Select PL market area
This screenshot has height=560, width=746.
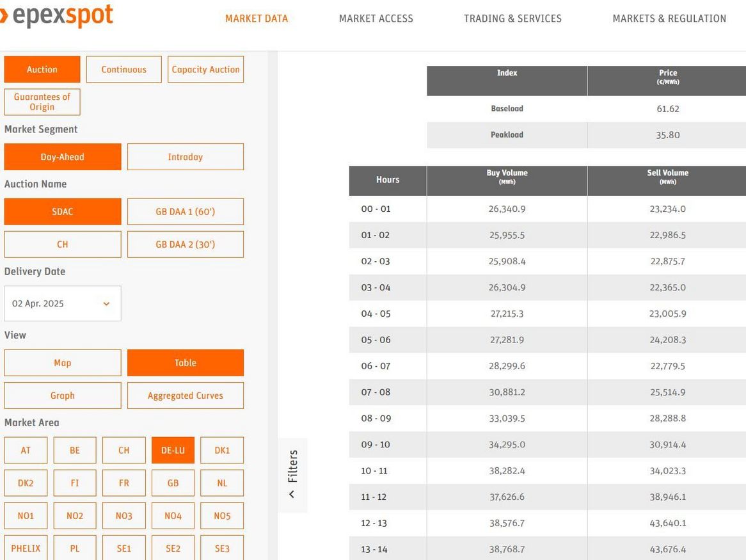coord(75,548)
